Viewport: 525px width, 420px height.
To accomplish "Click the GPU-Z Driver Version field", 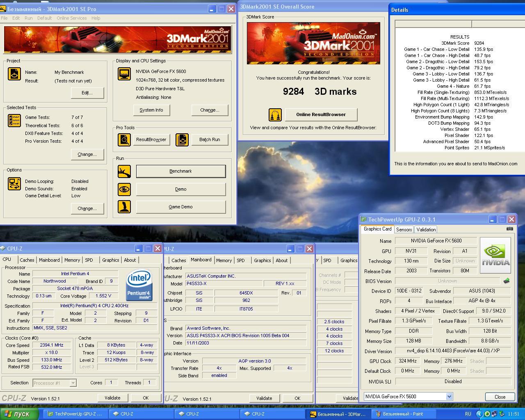I will [453, 351].
